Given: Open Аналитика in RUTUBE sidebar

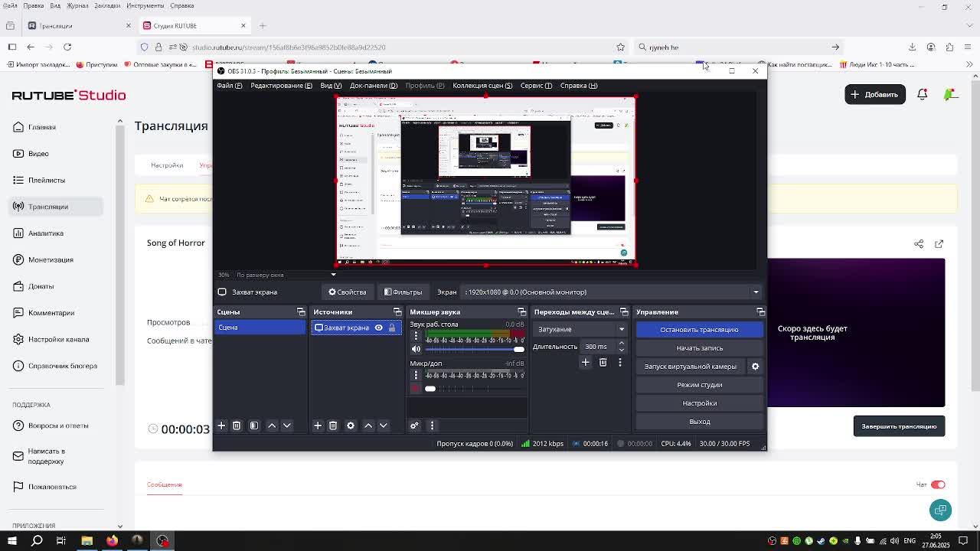Looking at the screenshot, I should point(46,233).
